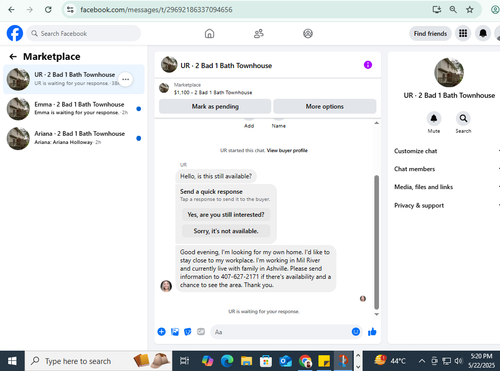
Task: Click the browser forward arrow
Action: 30,10
